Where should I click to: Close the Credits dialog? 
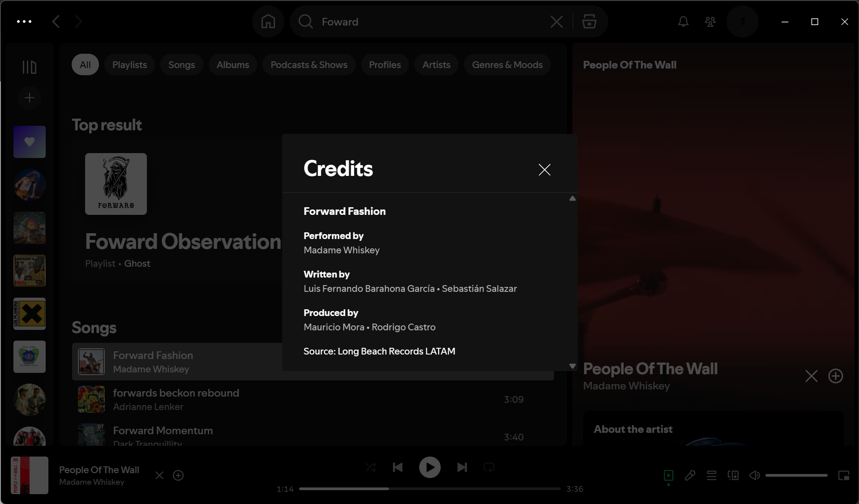(x=544, y=170)
